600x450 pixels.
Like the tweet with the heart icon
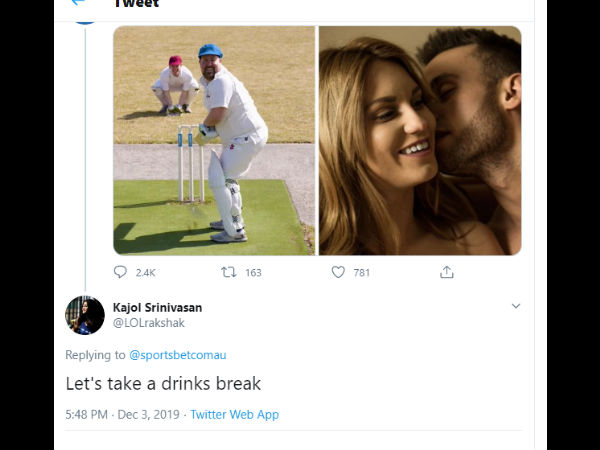tap(338, 272)
